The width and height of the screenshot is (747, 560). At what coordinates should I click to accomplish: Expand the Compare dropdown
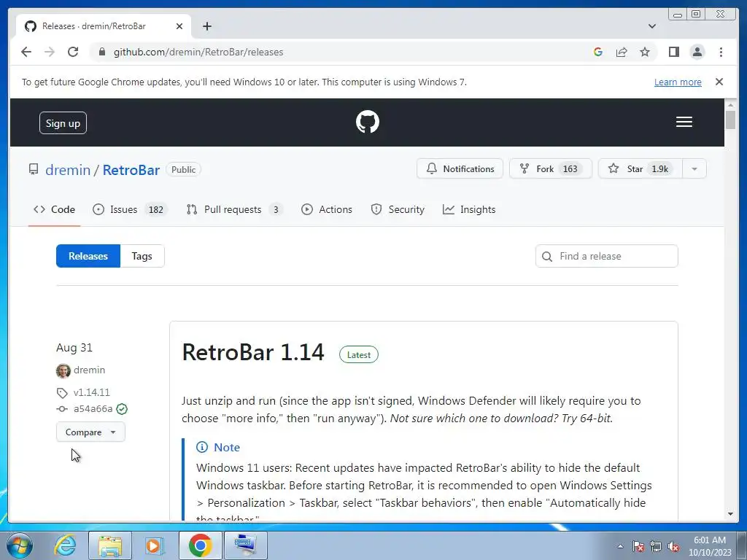(x=90, y=432)
